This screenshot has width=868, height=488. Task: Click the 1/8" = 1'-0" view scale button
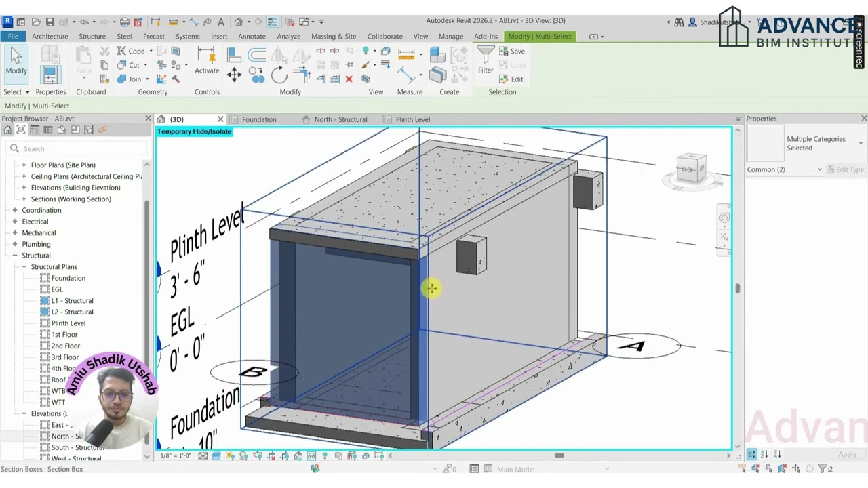(x=175, y=455)
